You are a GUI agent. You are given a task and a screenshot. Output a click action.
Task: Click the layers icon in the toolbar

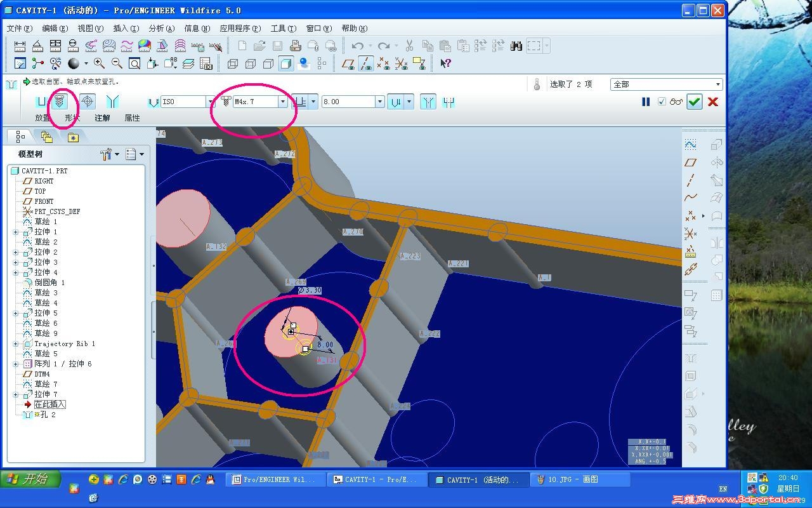(188, 63)
